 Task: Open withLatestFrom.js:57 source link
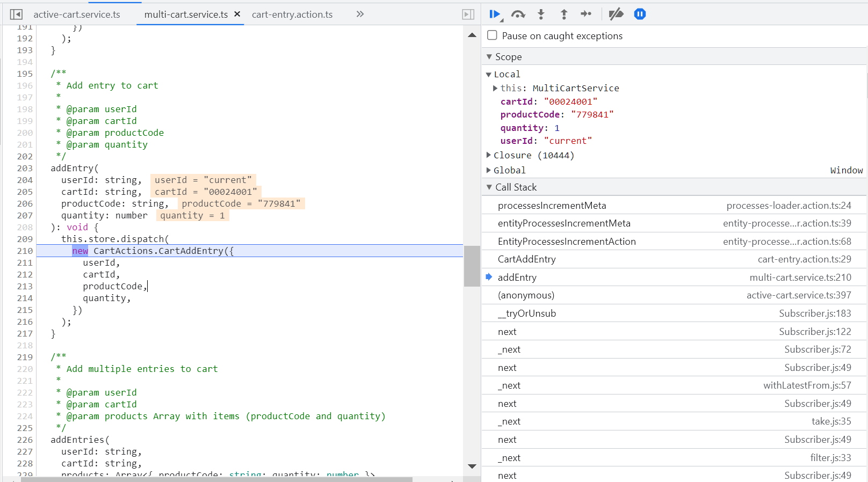click(x=807, y=385)
